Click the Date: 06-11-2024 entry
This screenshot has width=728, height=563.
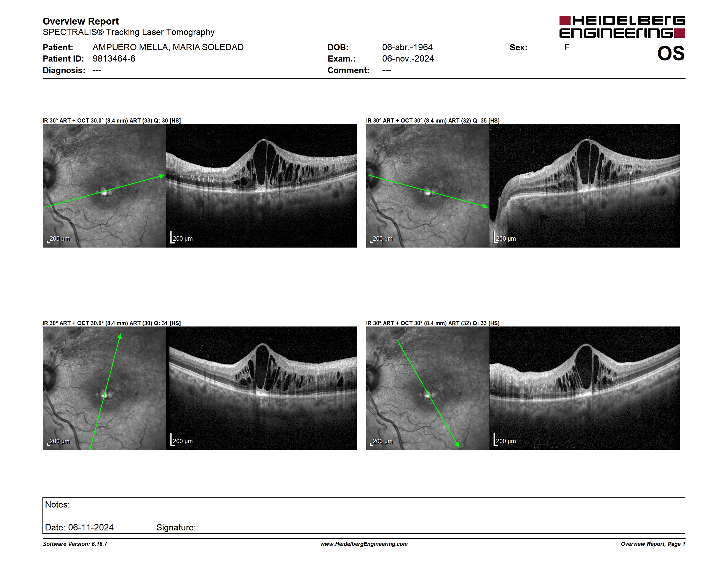pos(79,527)
